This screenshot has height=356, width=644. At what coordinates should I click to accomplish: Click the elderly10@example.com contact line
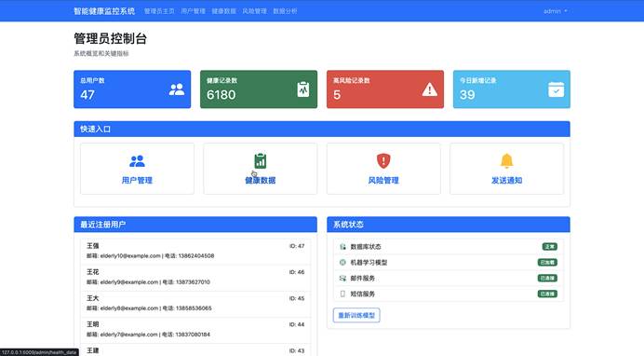click(151, 255)
